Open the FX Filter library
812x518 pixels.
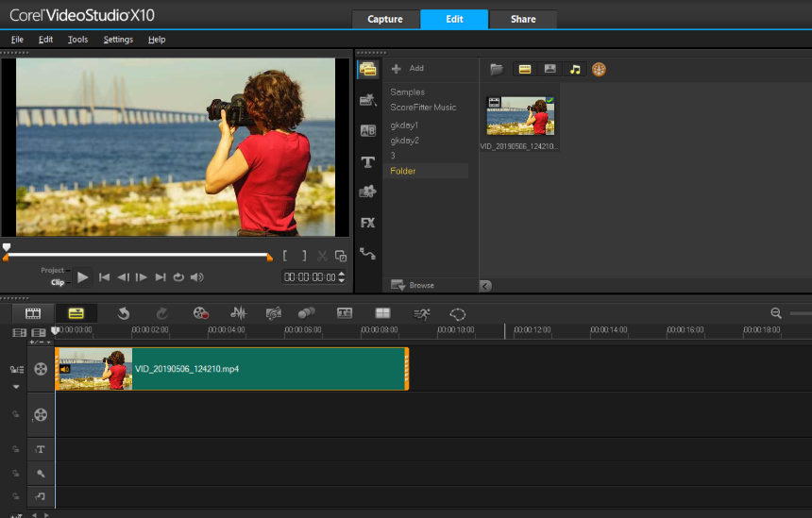click(367, 223)
